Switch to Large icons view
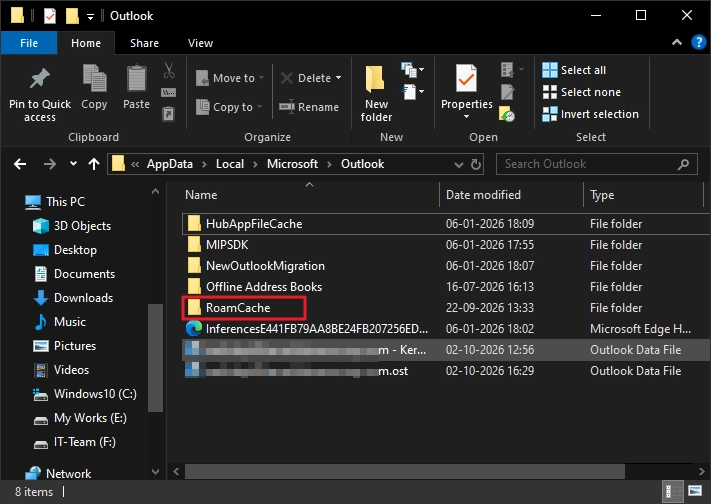Image resolution: width=711 pixels, height=504 pixels. click(x=695, y=491)
